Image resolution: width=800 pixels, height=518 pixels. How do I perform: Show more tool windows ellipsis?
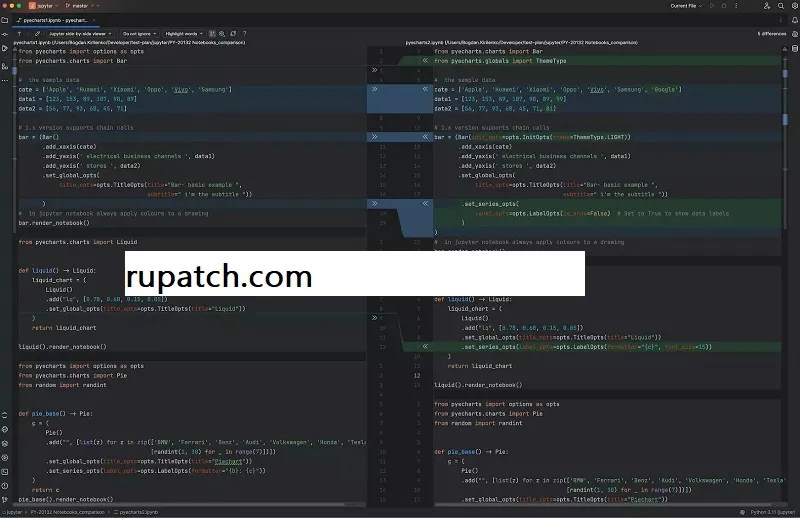point(5,80)
